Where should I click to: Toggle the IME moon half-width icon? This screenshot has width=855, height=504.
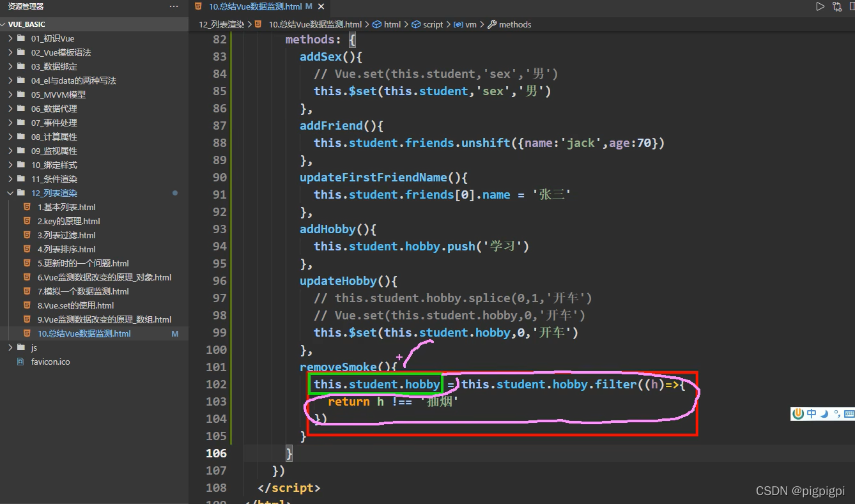(824, 413)
